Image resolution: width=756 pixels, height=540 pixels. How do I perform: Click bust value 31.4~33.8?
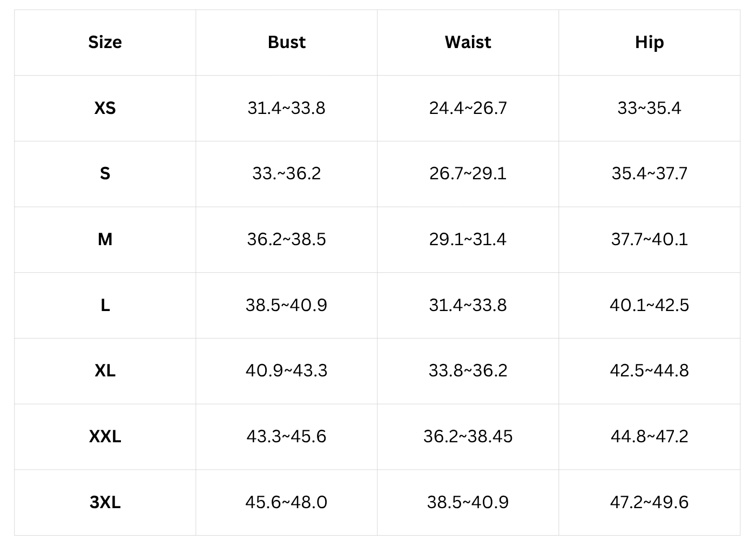[x=286, y=108]
